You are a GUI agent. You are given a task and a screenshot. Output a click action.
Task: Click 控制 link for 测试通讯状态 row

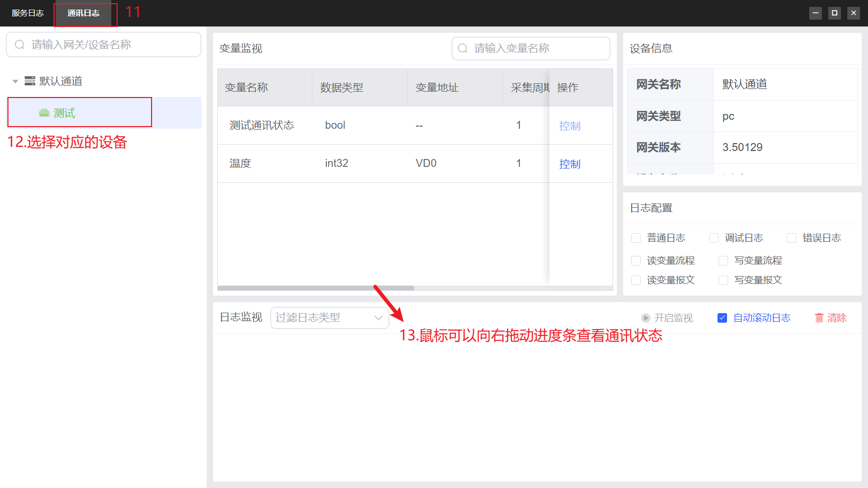(x=570, y=126)
